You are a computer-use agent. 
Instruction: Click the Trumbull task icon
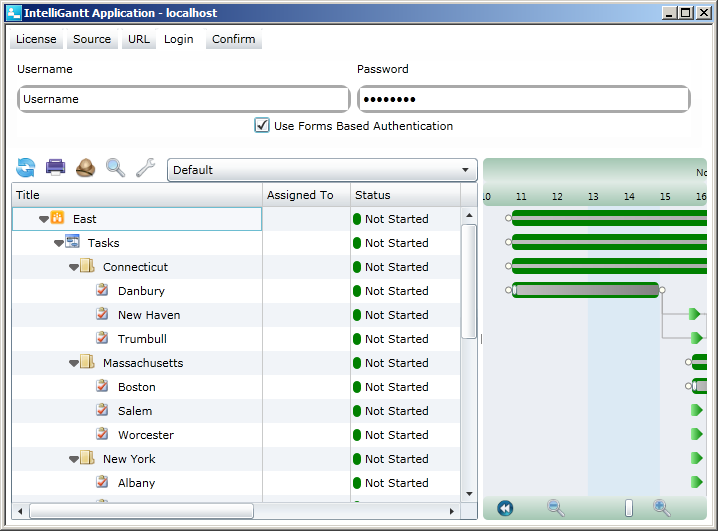(102, 338)
